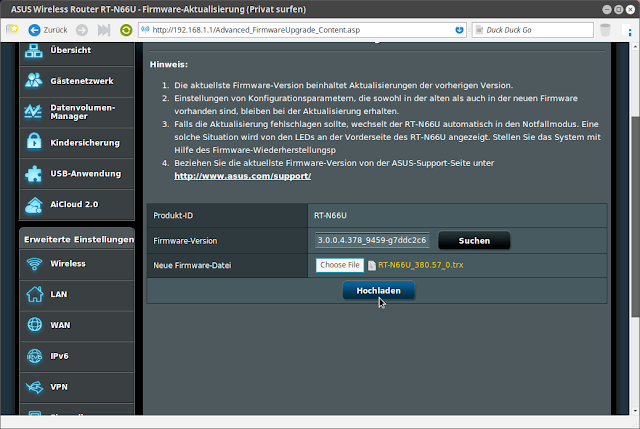This screenshot has height=429, width=640.
Task: Click the Choose File button
Action: [340, 265]
